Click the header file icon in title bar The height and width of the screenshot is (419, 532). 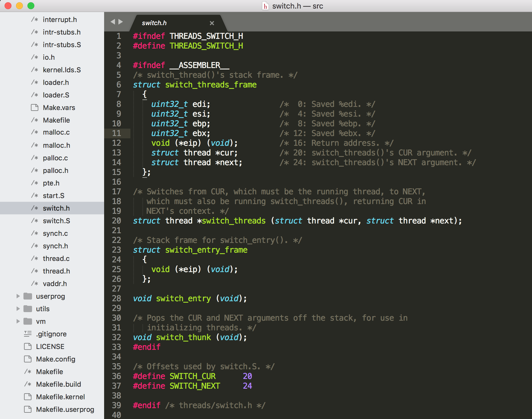[265, 6]
